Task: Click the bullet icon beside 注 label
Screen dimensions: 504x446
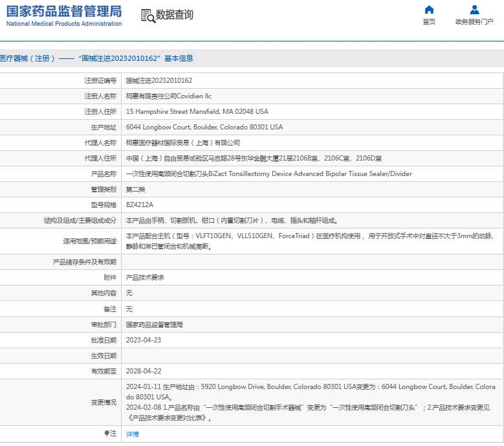Action: point(107,434)
